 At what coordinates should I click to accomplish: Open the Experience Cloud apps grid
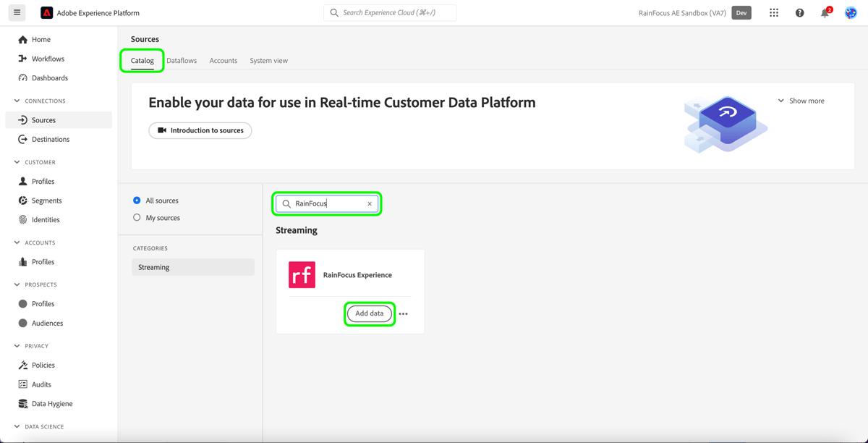774,12
